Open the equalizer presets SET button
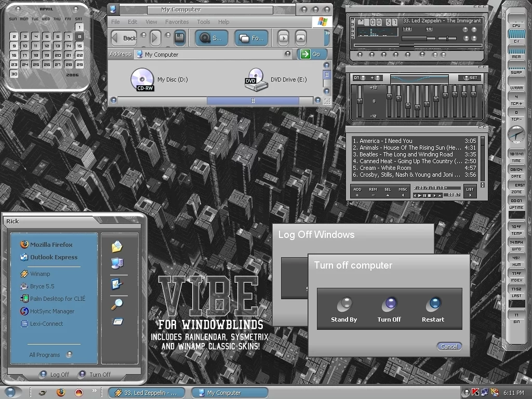 [470, 78]
